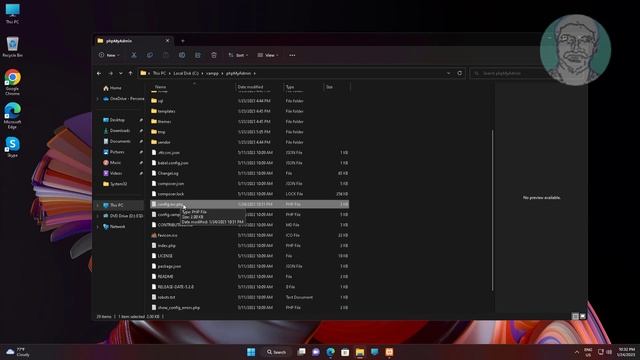Sort by Name column header
Image resolution: width=640 pixels, height=360 pixels.
pyautogui.click(x=160, y=87)
